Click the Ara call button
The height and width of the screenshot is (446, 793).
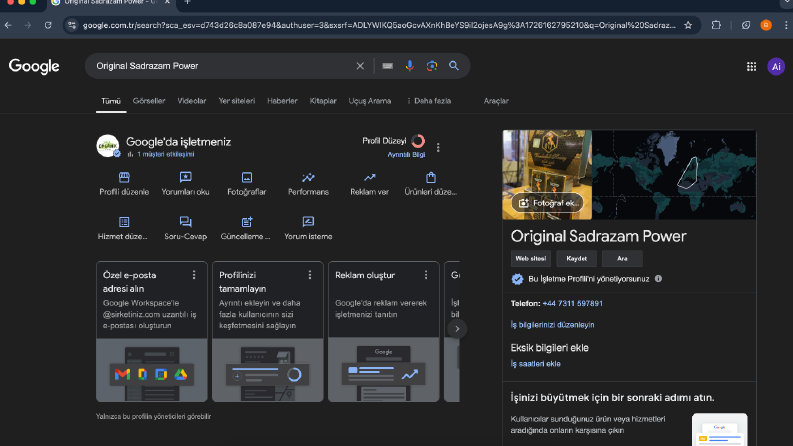tap(622, 258)
